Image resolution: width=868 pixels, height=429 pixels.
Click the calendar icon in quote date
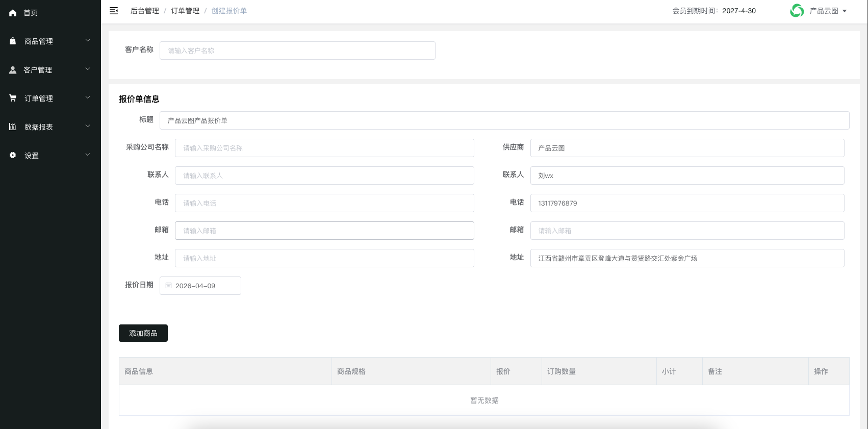pos(168,286)
